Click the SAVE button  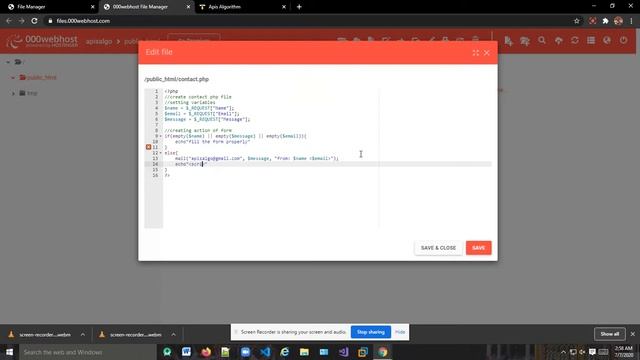[478, 248]
